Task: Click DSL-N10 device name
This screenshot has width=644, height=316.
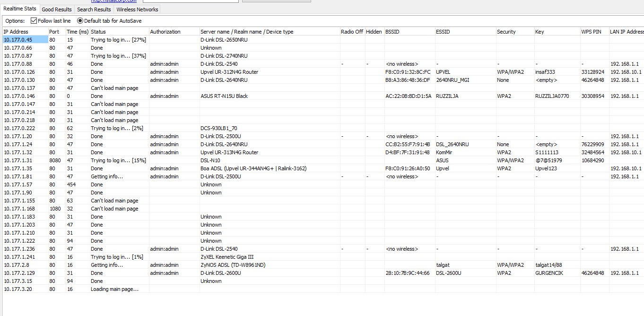Action: 210,160
